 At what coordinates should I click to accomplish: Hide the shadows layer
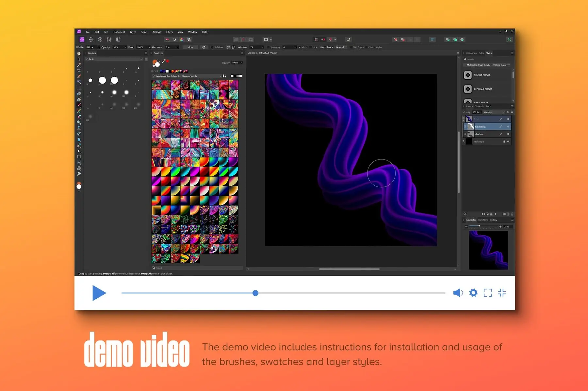[508, 134]
